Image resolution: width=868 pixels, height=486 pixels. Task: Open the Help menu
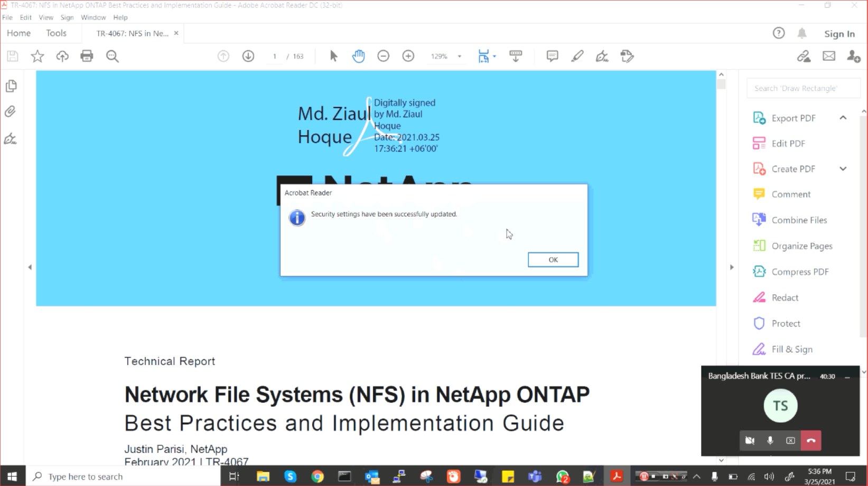[120, 17]
